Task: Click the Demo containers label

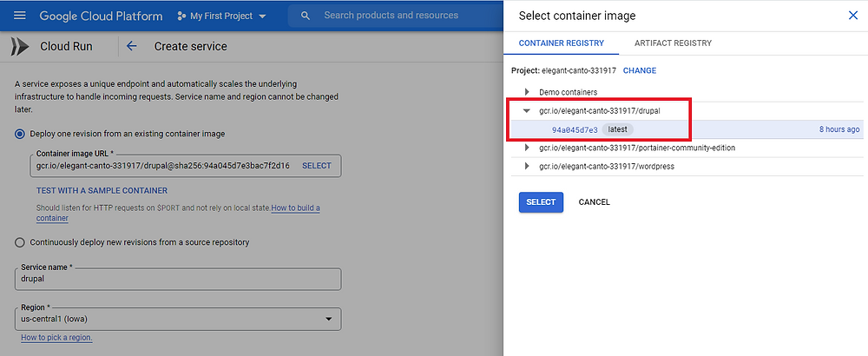Action: [x=568, y=92]
